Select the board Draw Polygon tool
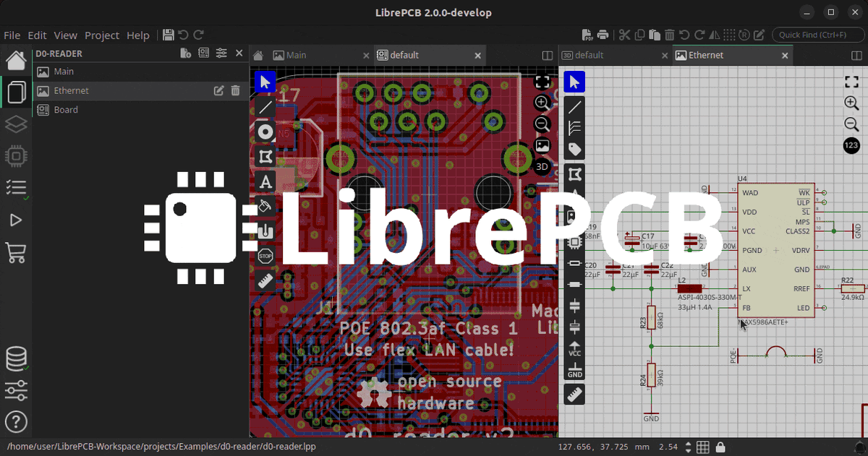868x456 pixels. [x=265, y=156]
